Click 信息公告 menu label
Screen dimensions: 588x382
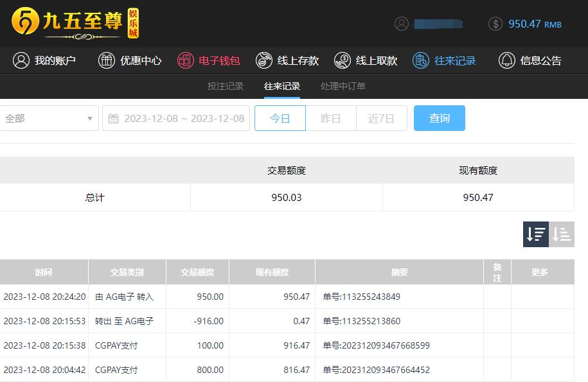540,60
